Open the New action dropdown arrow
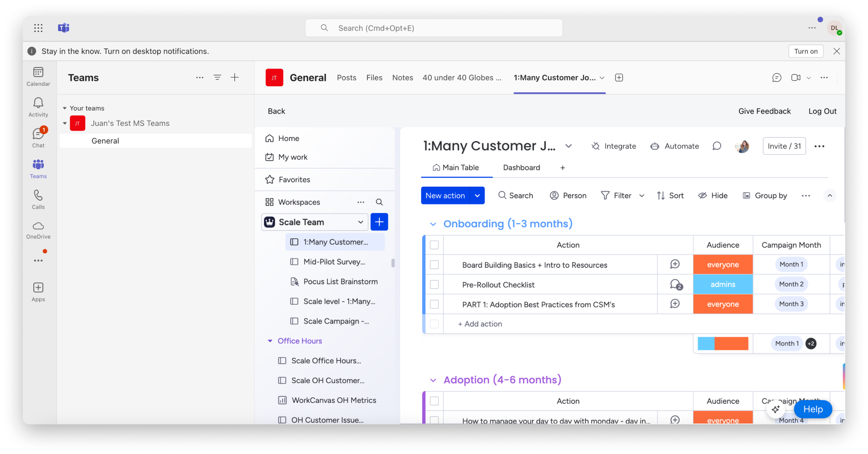Screen dimensions: 868x454 coord(477,196)
